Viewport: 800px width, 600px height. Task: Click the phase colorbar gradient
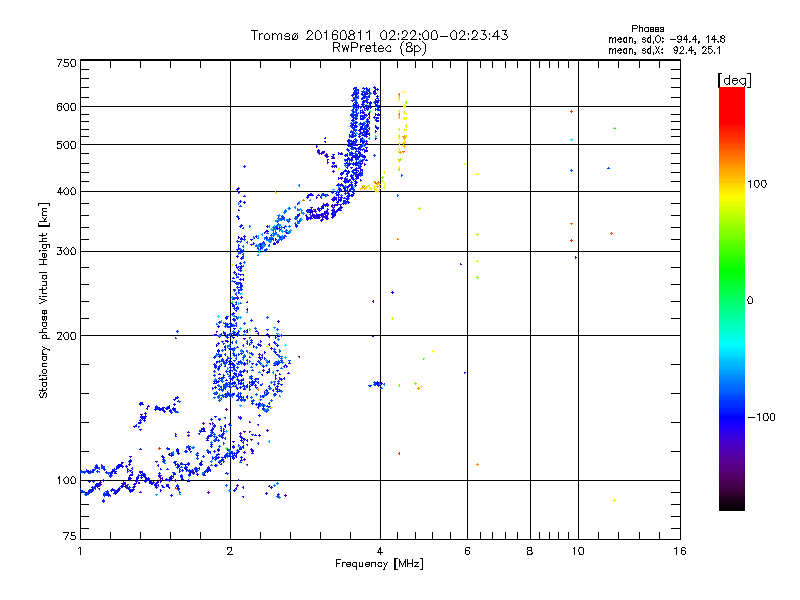[x=732, y=298]
